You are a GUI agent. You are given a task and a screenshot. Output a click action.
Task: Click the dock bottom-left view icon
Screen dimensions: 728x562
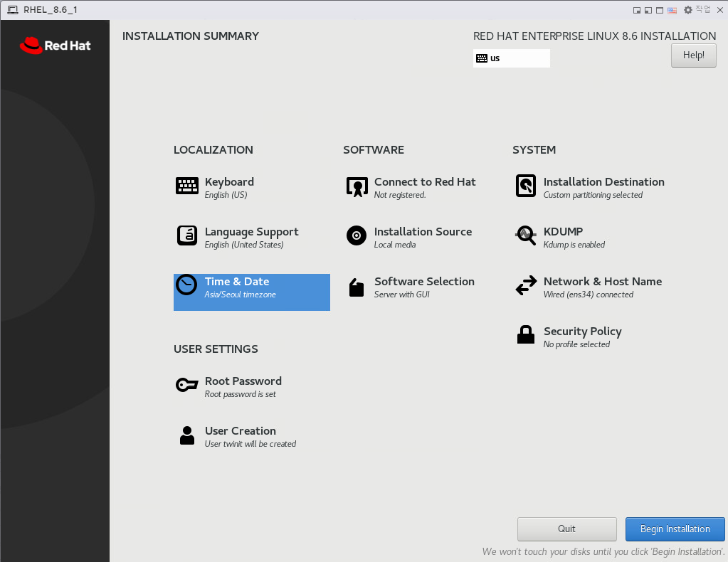tap(648, 10)
